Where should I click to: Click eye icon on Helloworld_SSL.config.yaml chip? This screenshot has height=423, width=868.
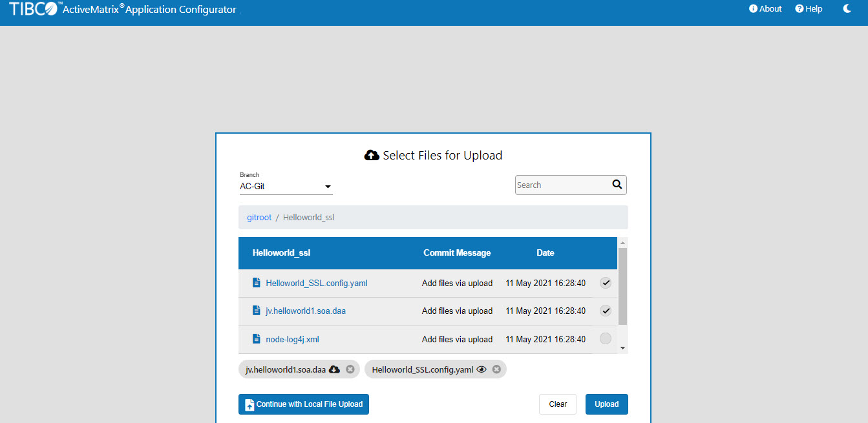tap(482, 369)
